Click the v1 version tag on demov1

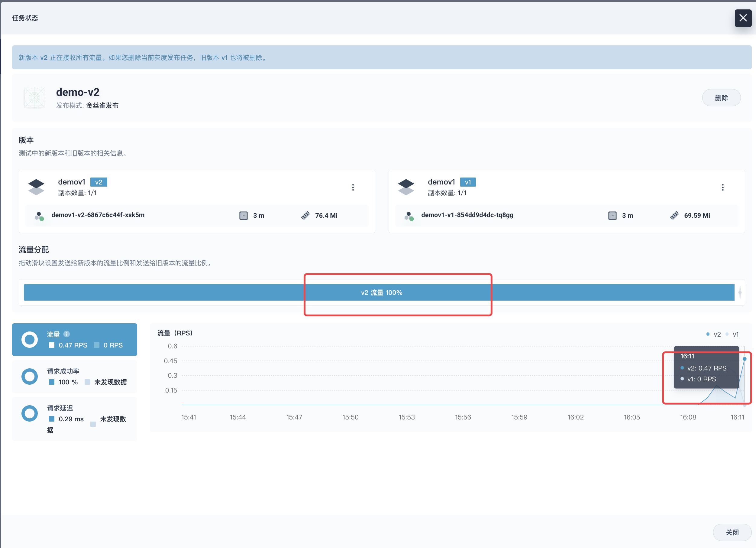coord(468,182)
